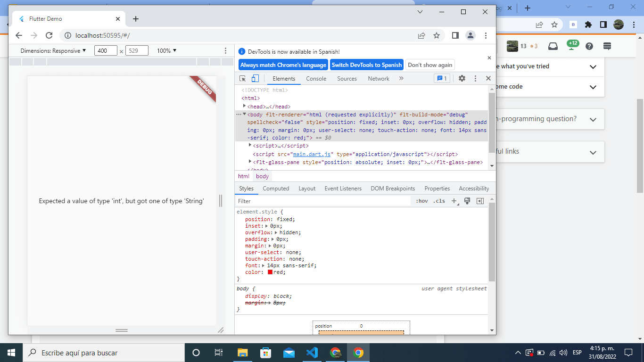Reload the Flutter Demo page

pos(49,35)
